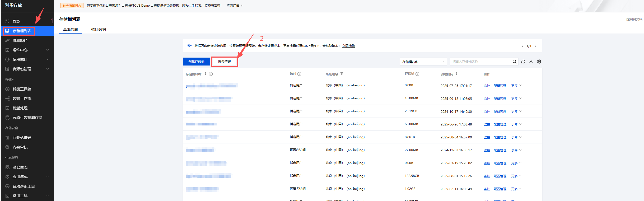Switch to the 统计数据 tab
Viewport: 644px width, 201px height.
pos(98,30)
